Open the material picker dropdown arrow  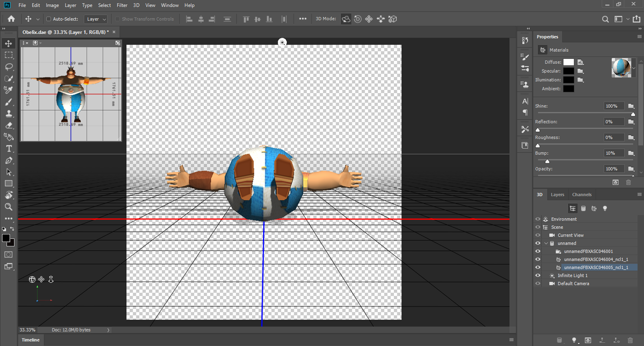(x=633, y=67)
